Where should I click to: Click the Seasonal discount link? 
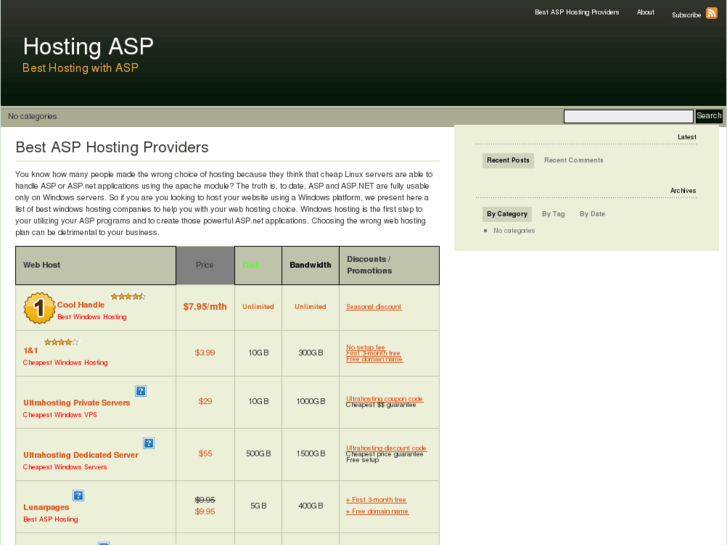[x=374, y=307]
